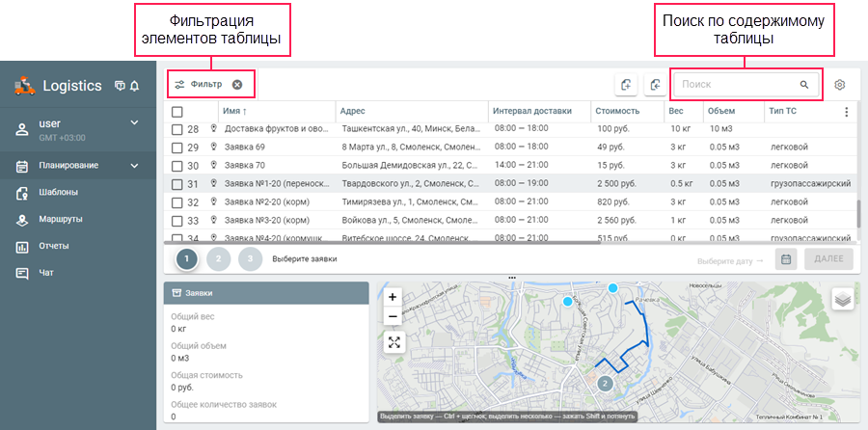Screen dimensions: 868x430
Task: Collapse the Планирование menu section
Action: [x=135, y=166]
